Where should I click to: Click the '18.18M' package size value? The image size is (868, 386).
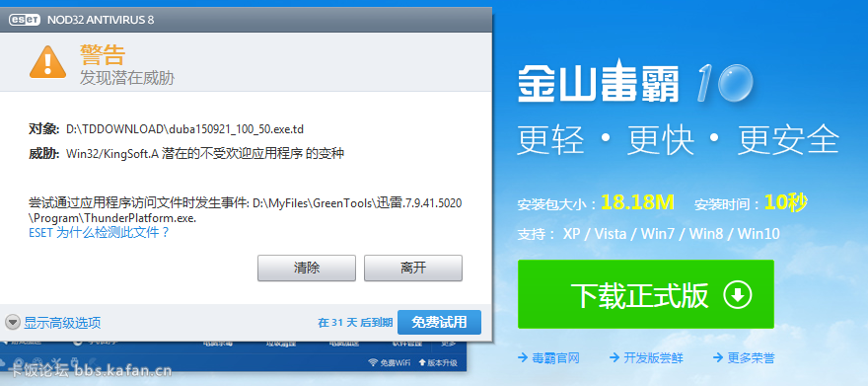coord(637,202)
